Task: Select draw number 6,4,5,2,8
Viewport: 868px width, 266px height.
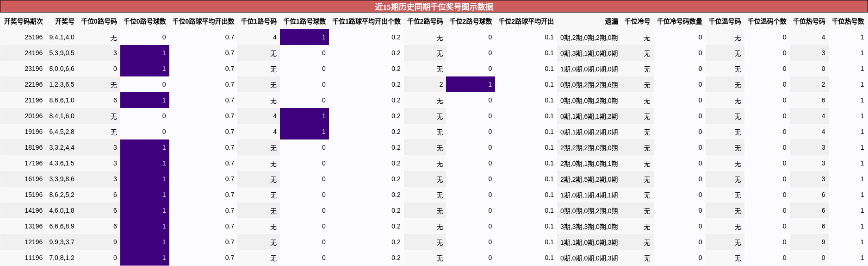Action: point(62,132)
